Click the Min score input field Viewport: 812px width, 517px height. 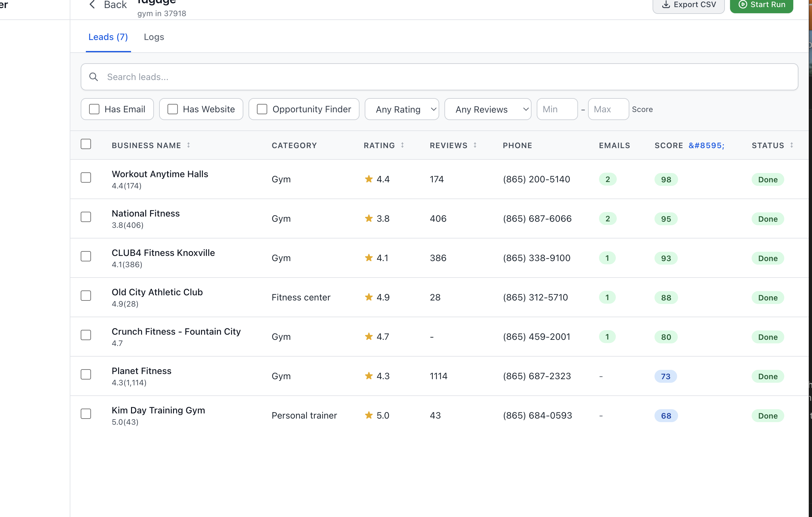pos(557,109)
